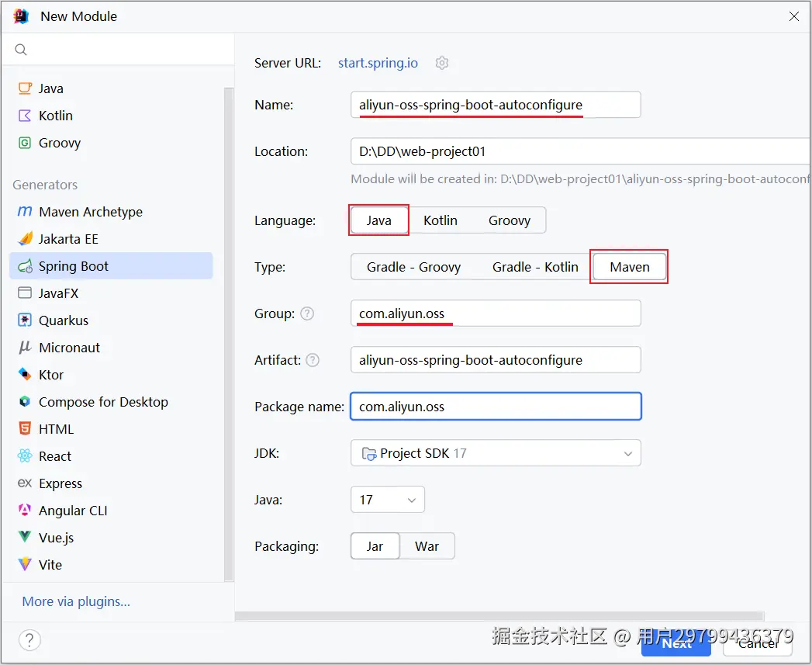Select Spring Boot generator
The width and height of the screenshot is (812, 665).
(112, 266)
